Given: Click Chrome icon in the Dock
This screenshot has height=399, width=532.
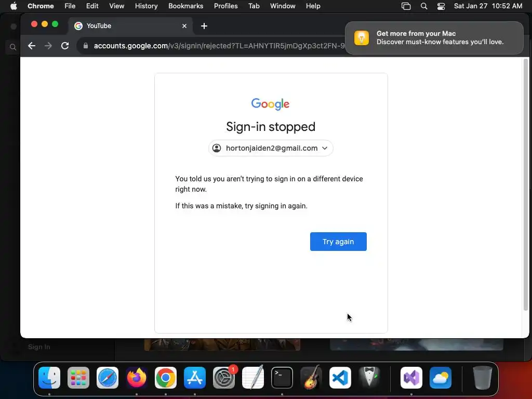Looking at the screenshot, I should pos(166,378).
